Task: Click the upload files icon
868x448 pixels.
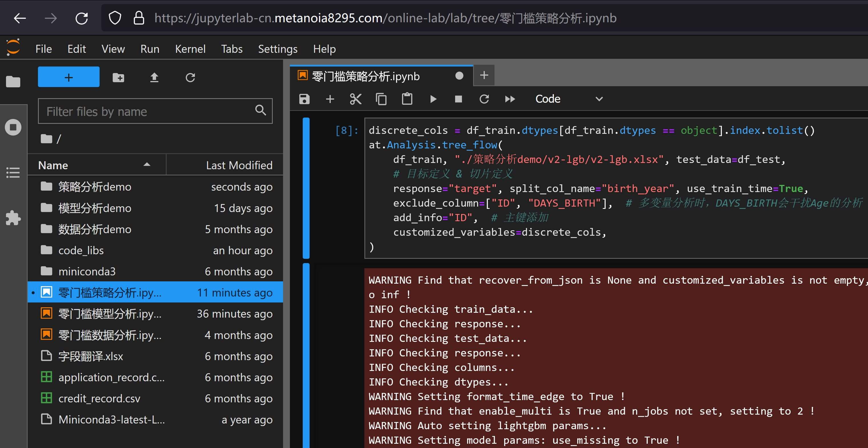Action: (x=154, y=78)
